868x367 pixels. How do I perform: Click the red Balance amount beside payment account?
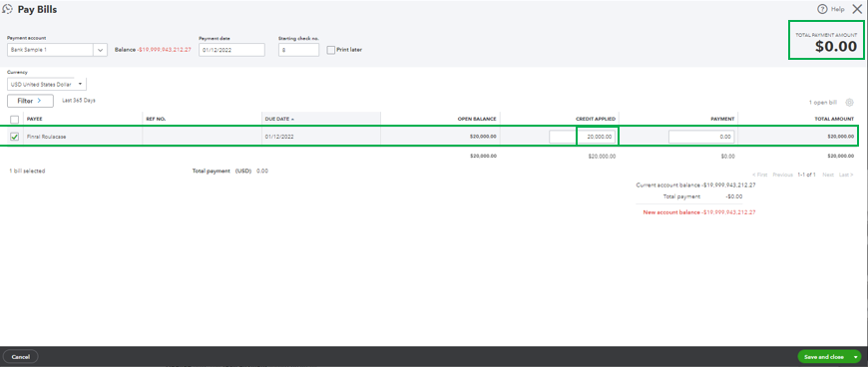coord(164,50)
